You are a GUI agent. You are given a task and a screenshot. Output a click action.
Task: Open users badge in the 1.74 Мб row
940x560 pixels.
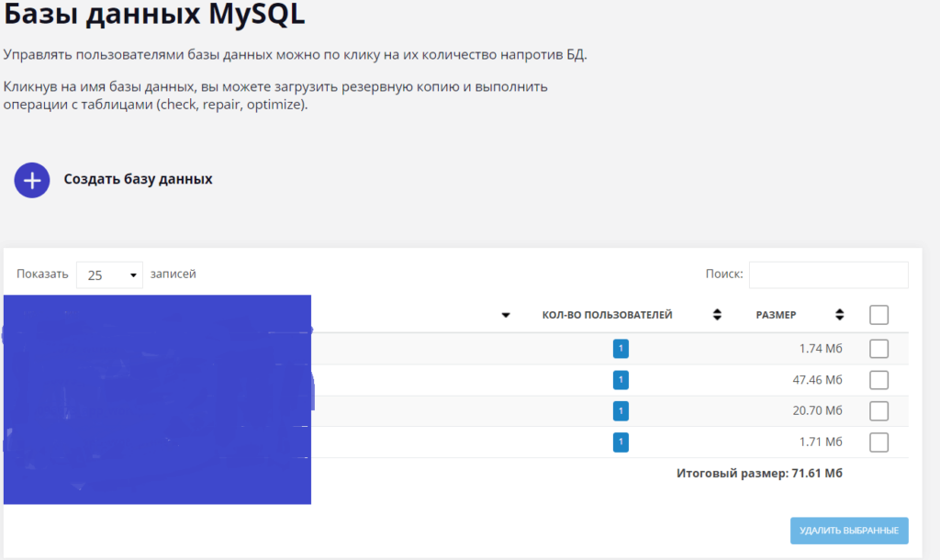point(621,348)
